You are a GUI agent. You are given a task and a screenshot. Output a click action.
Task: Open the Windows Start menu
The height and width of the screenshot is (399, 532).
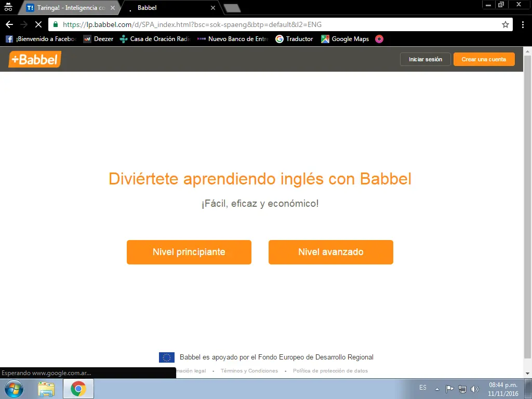click(14, 389)
